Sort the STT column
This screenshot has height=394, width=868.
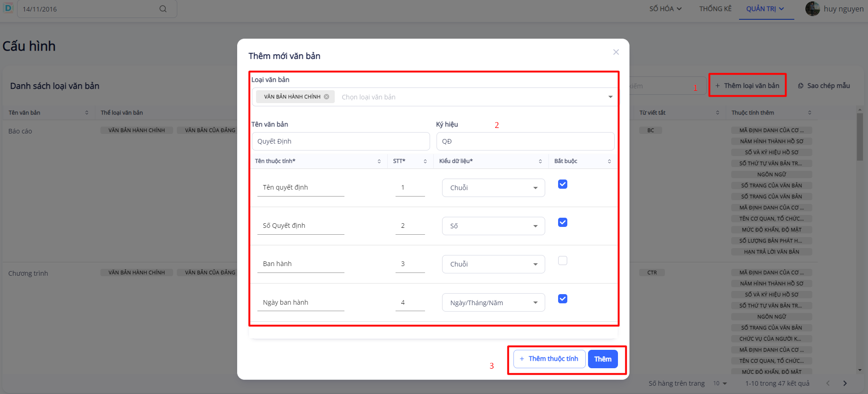point(425,161)
